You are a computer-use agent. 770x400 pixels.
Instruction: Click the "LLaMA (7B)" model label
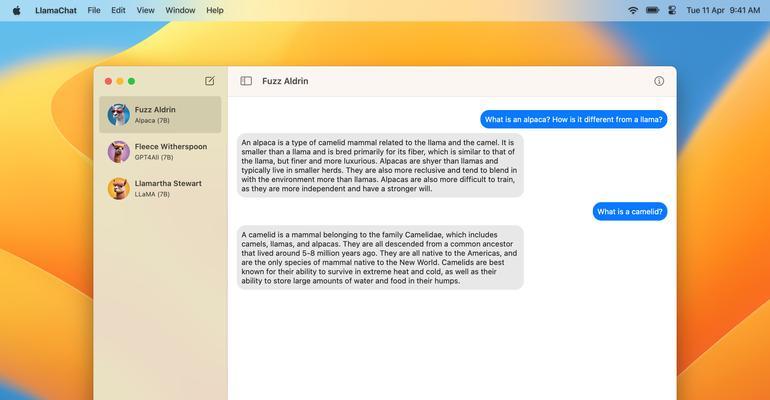152,194
